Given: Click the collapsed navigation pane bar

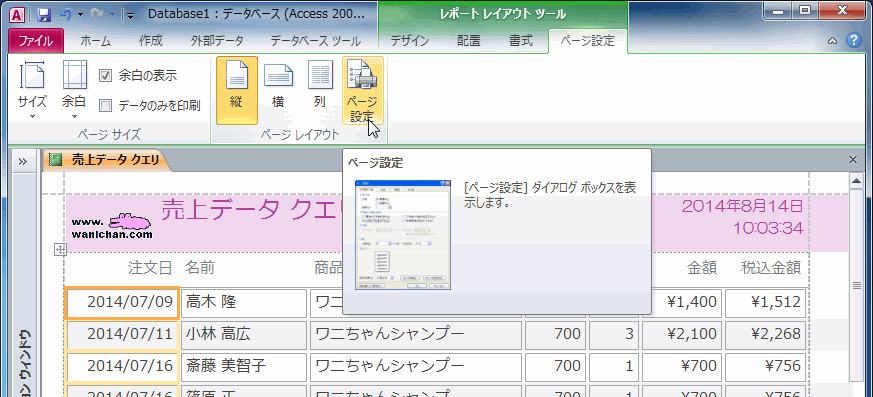Looking at the screenshot, I should 25,285.
